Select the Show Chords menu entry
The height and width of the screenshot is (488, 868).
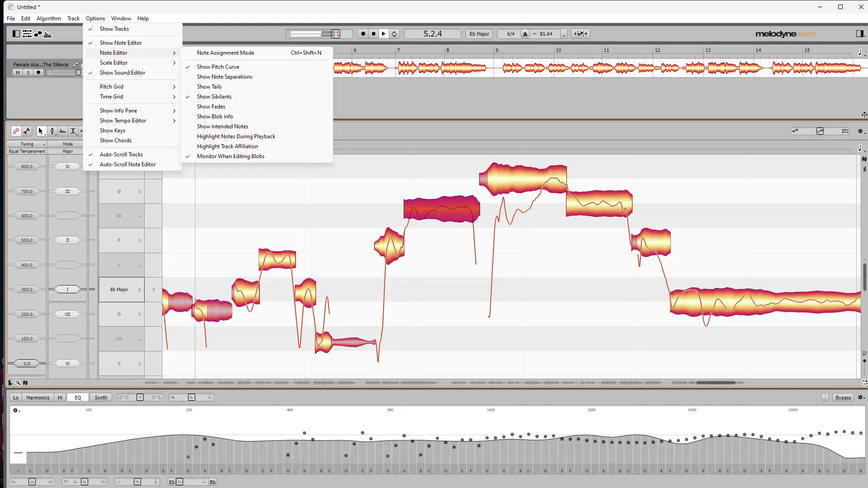(115, 141)
